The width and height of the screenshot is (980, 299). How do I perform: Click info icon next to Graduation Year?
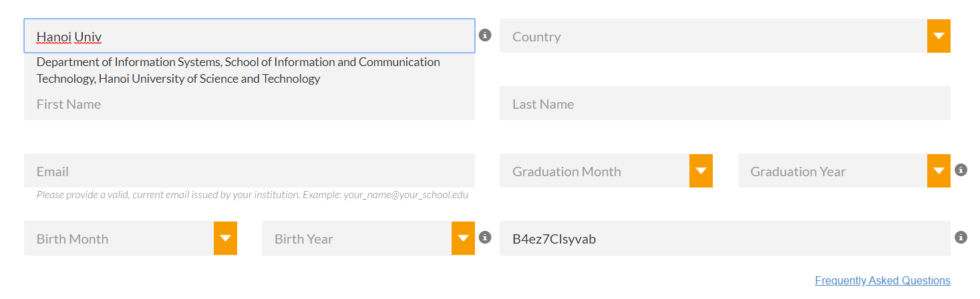coord(961,170)
